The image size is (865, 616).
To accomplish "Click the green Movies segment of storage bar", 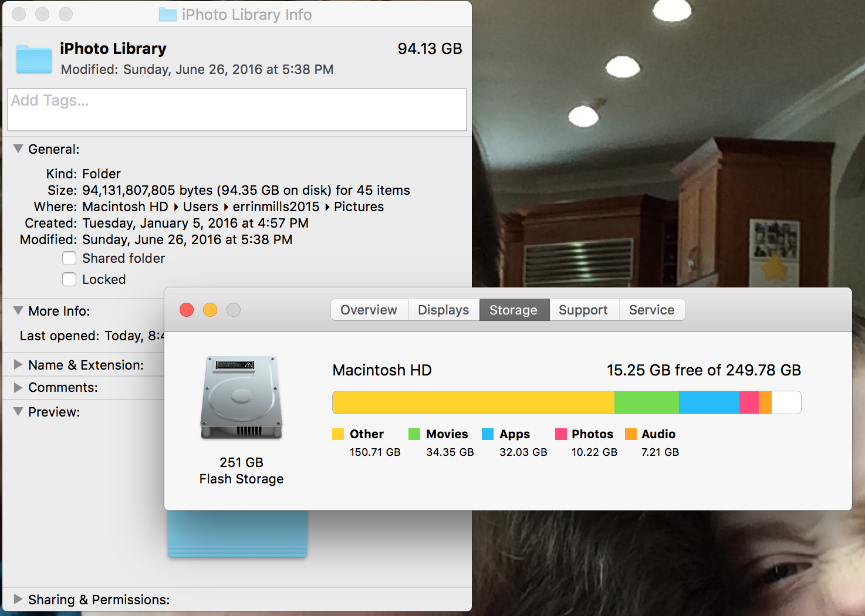I will (x=647, y=402).
